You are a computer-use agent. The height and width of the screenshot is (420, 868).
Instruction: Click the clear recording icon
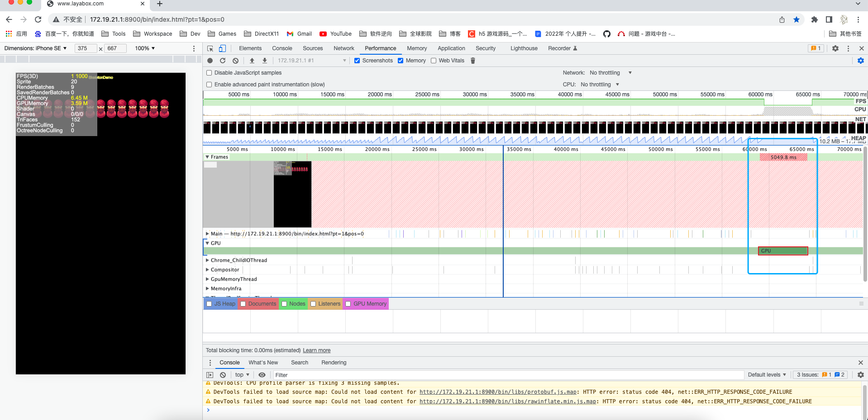point(235,61)
